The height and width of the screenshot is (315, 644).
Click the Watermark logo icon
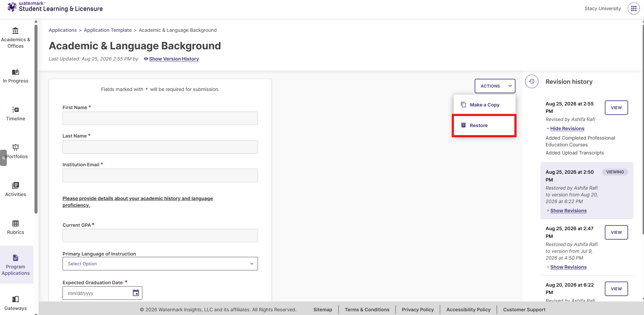(12, 7)
